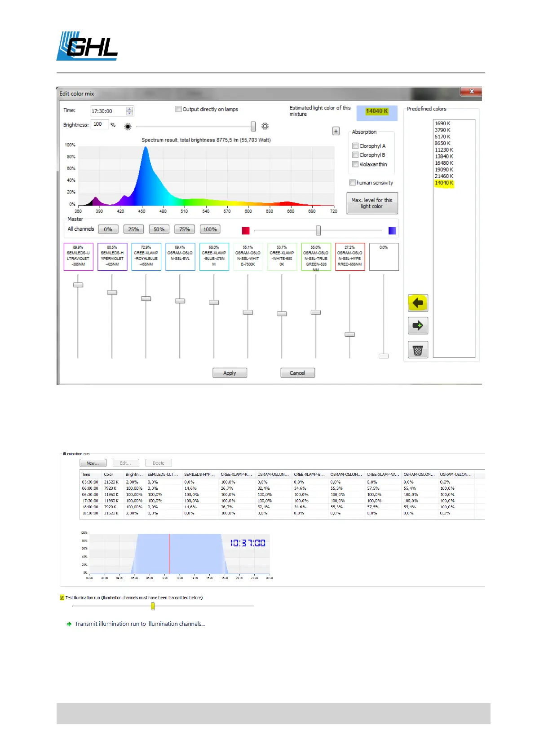
Task: Click the bright sun brightness icon
Action: coord(265,126)
